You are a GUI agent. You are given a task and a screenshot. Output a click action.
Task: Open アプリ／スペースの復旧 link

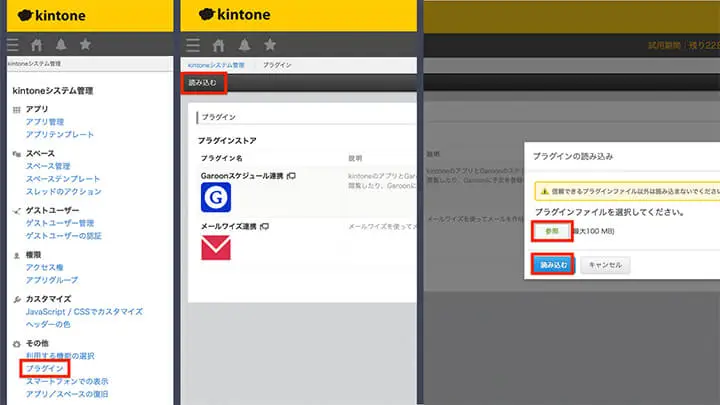(x=67, y=394)
